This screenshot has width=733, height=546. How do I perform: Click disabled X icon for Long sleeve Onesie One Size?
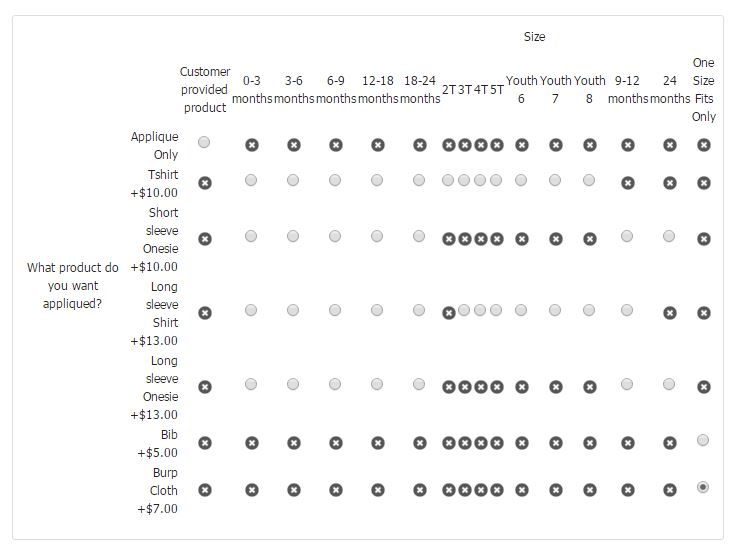point(704,387)
